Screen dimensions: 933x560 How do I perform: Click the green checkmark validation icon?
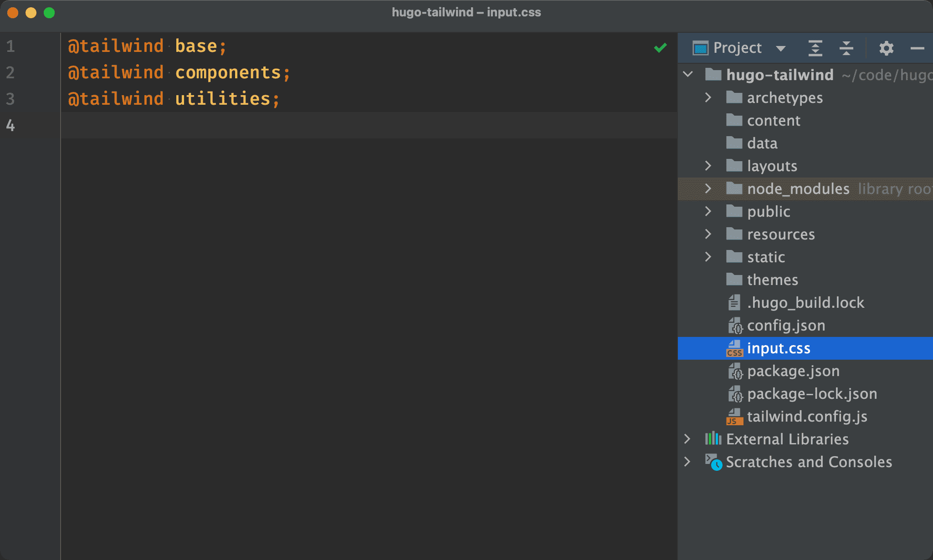661,48
